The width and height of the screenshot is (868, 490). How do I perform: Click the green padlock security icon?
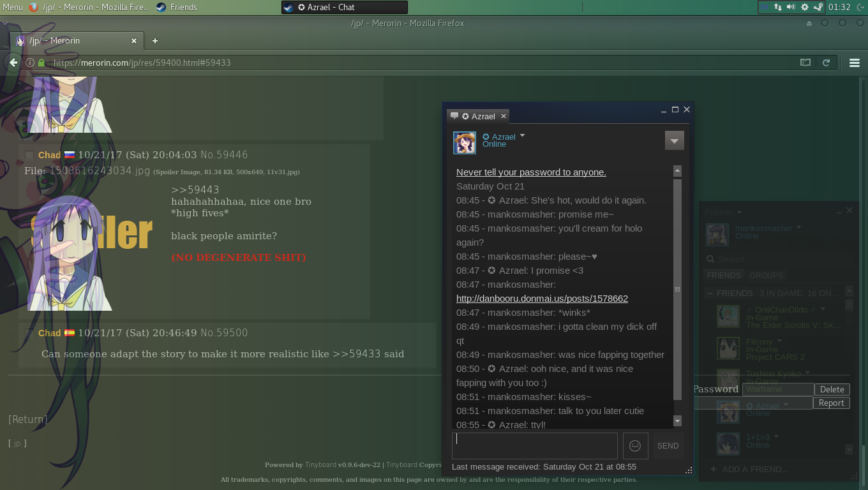coord(41,63)
